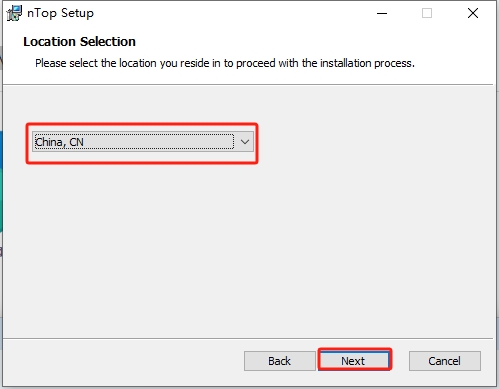Return using the Back button
Image resolution: width=499 pixels, height=389 pixels.
coord(279,361)
